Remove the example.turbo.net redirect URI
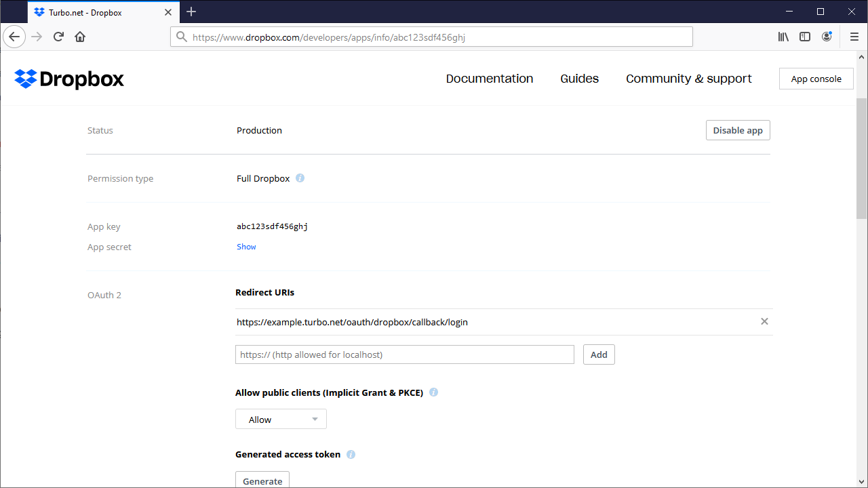868x488 pixels. click(x=764, y=321)
